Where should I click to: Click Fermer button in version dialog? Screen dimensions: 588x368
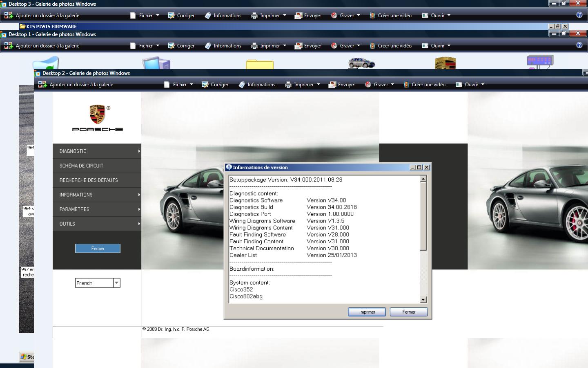point(409,312)
